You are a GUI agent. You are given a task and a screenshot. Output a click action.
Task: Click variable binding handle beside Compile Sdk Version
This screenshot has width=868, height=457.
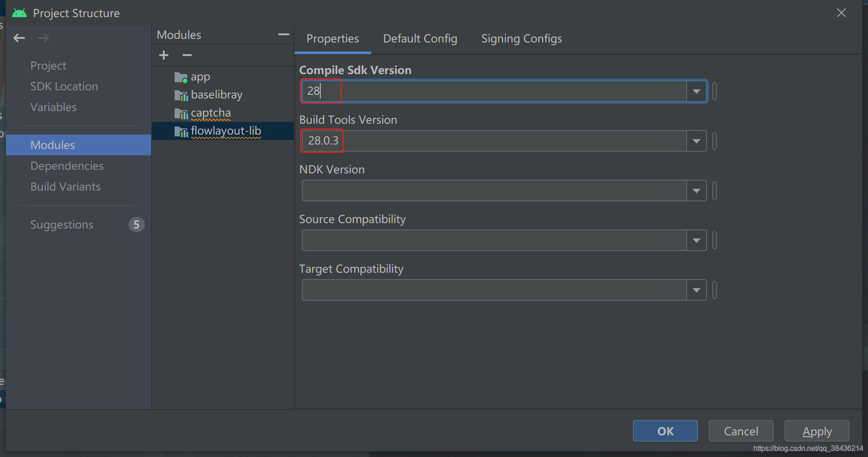[x=715, y=91]
